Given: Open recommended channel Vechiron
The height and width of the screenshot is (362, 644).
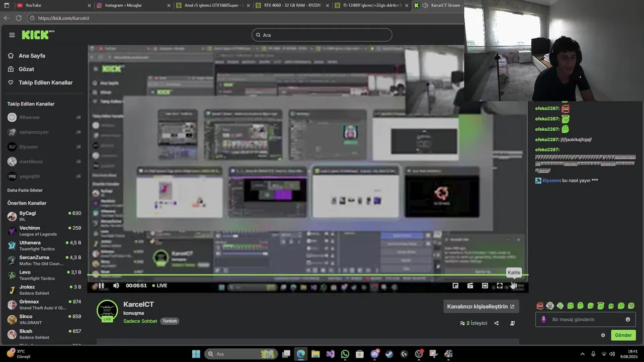Looking at the screenshot, I should [x=44, y=231].
